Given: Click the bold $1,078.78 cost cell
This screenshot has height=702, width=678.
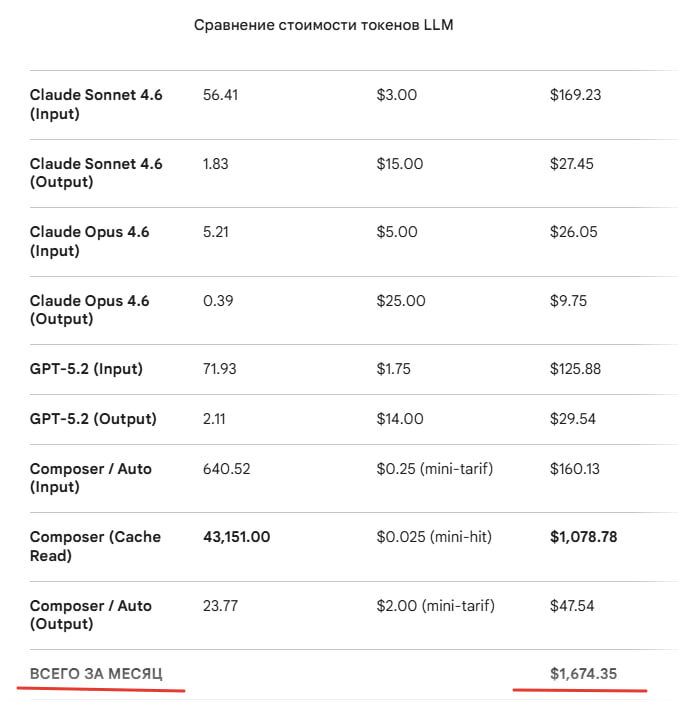Looking at the screenshot, I should click(583, 537).
